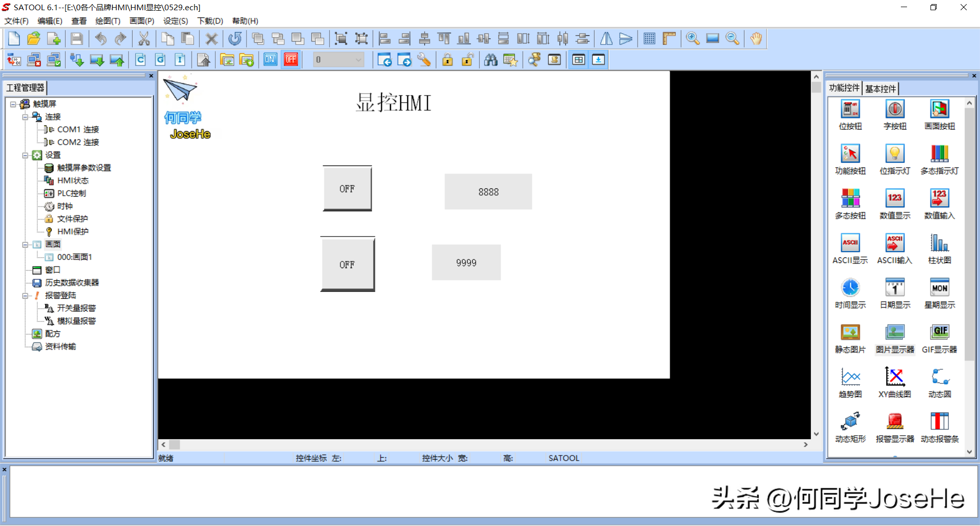Click the Save icon in the toolbar
980x526 pixels.
tap(77, 39)
